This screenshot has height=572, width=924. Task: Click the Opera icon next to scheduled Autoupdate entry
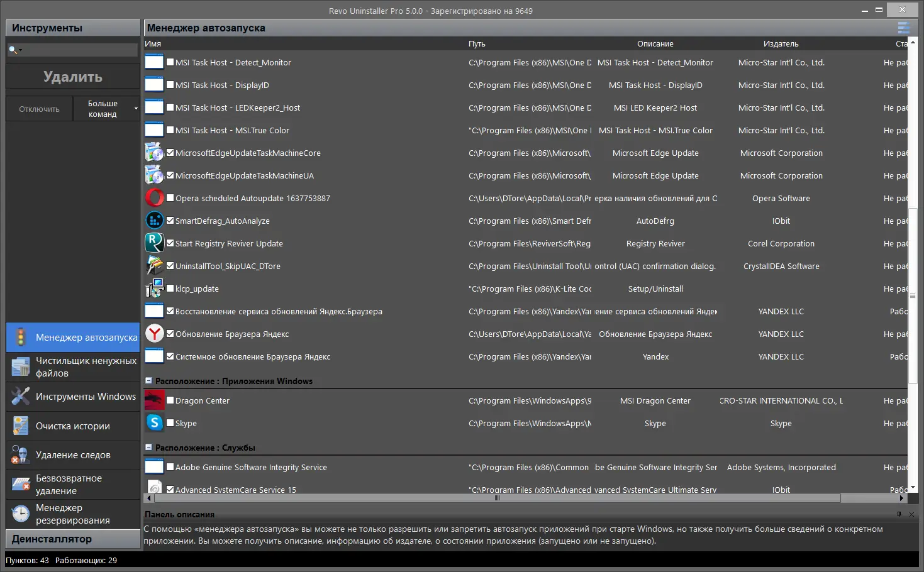[154, 197]
